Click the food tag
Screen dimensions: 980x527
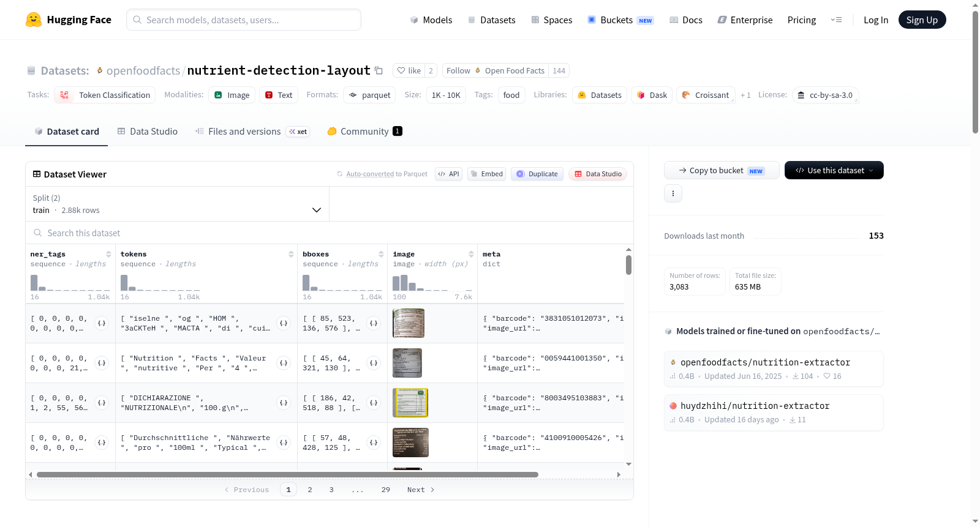511,95
